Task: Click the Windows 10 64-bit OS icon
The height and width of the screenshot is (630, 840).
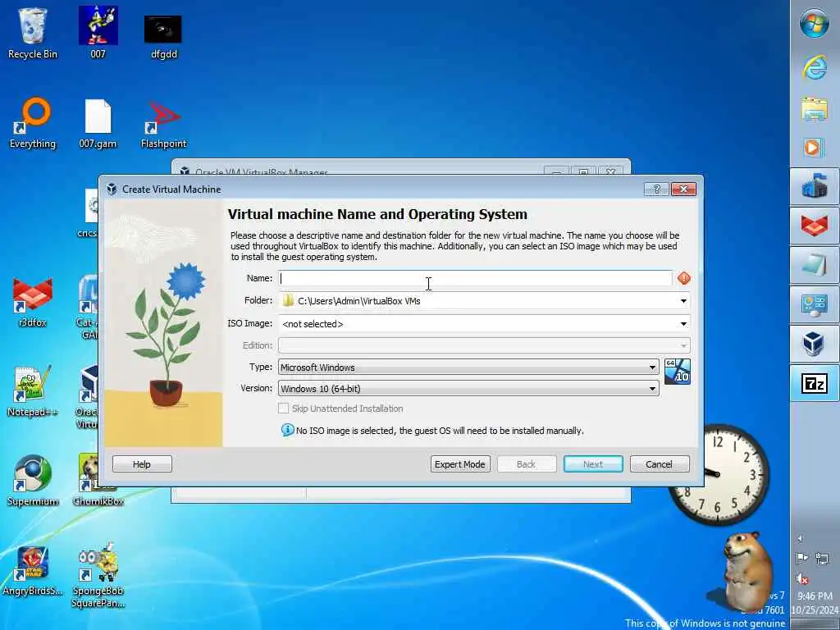Action: pyautogui.click(x=677, y=372)
